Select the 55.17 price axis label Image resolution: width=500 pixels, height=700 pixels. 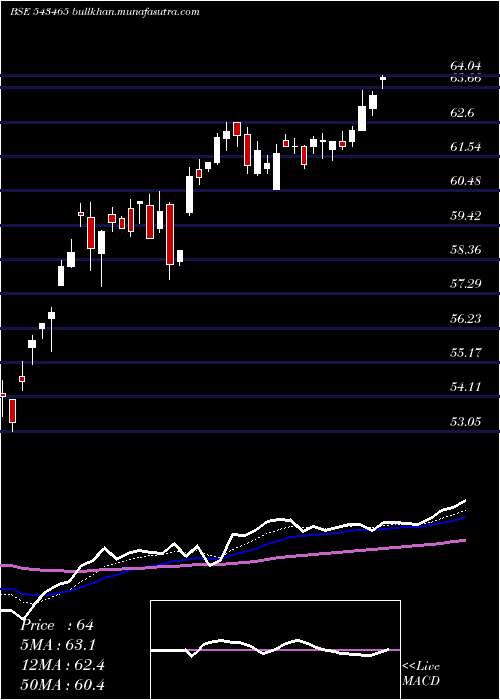[x=466, y=353]
